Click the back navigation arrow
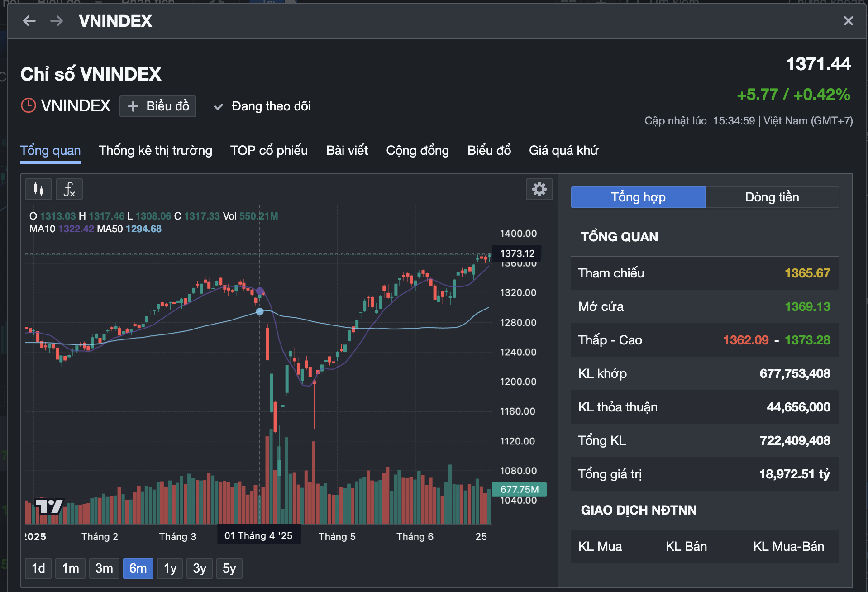 (29, 21)
